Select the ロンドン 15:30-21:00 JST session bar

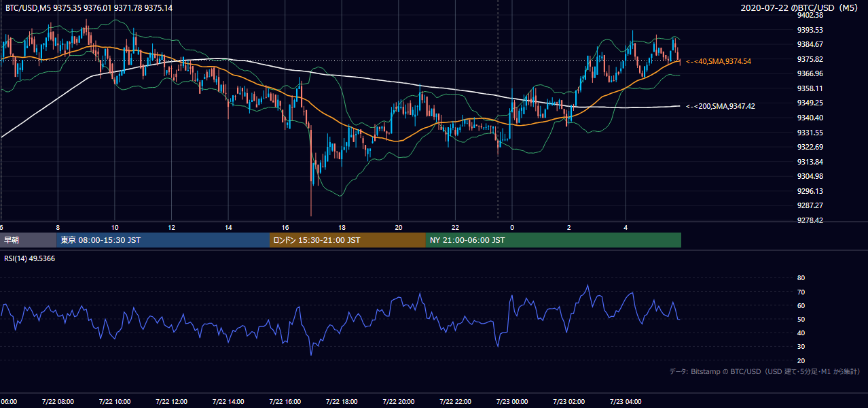coord(348,240)
